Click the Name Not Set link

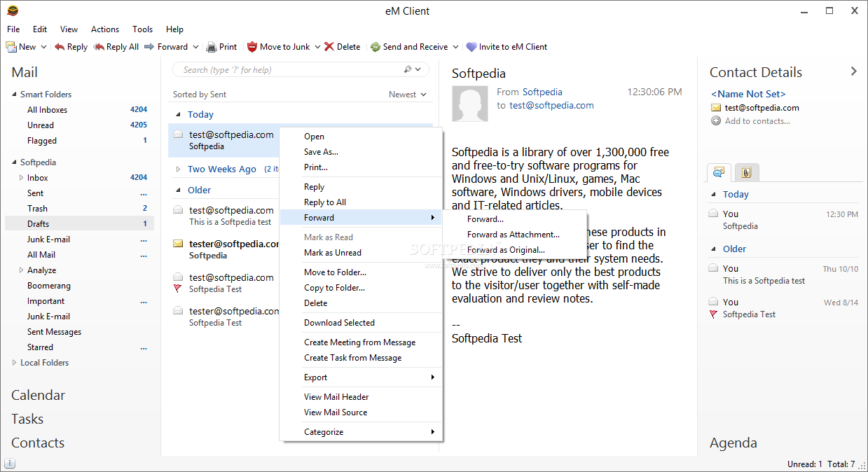[748, 94]
